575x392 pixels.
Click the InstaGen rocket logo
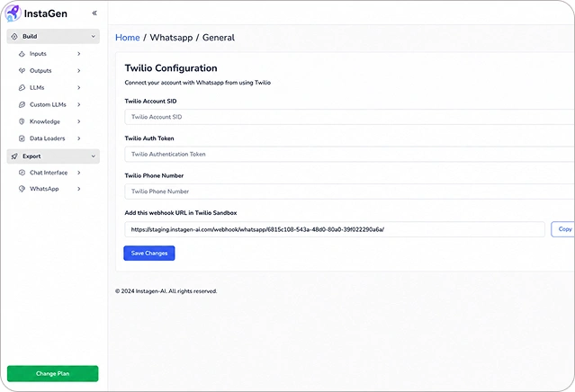(13, 13)
